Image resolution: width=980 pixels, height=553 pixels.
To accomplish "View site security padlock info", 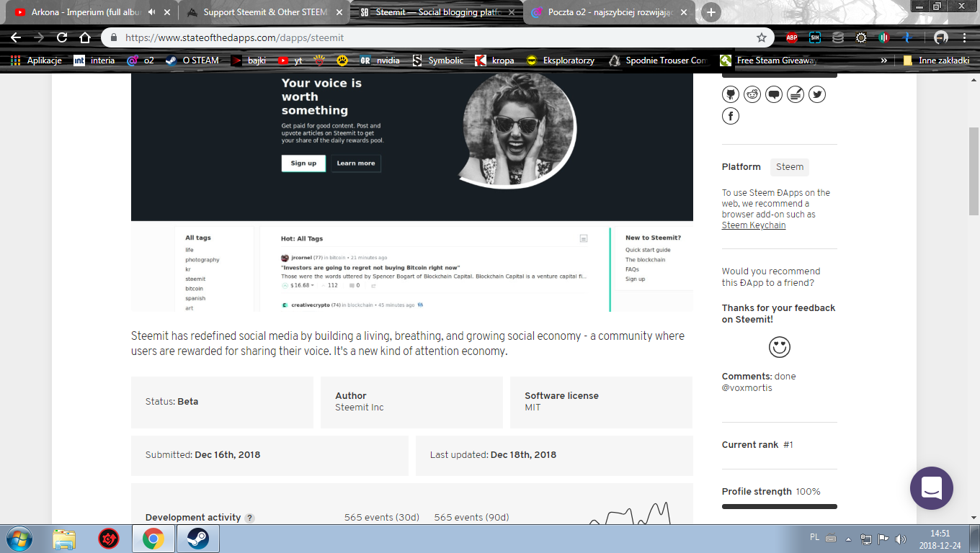I will click(x=114, y=37).
